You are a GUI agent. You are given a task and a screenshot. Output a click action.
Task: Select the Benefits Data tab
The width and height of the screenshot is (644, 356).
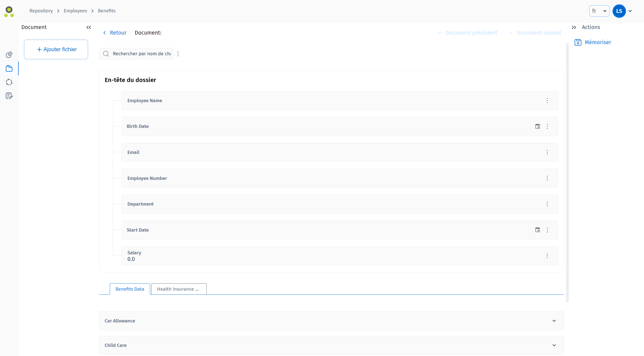click(130, 289)
